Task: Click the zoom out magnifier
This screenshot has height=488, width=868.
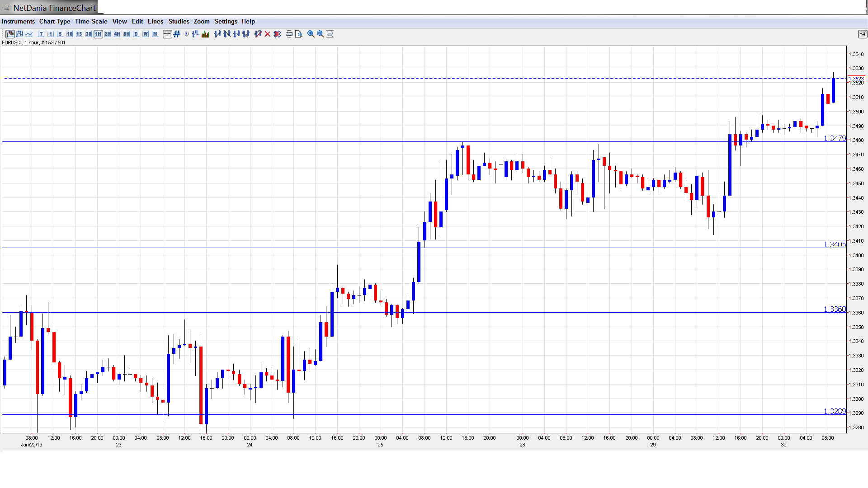Action: tap(321, 34)
